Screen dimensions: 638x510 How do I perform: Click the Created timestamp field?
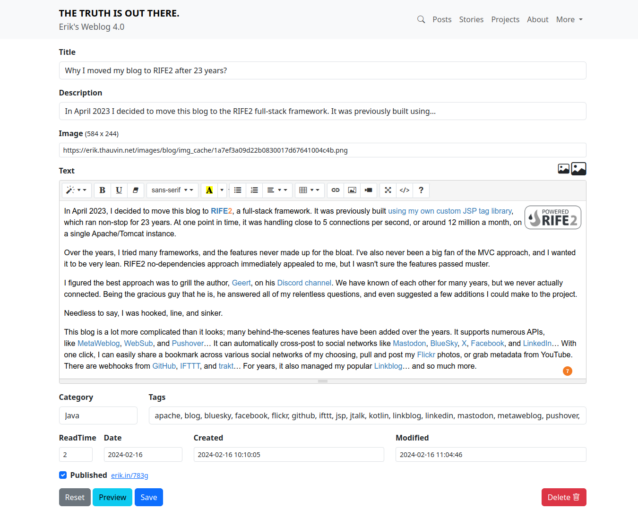click(x=289, y=455)
